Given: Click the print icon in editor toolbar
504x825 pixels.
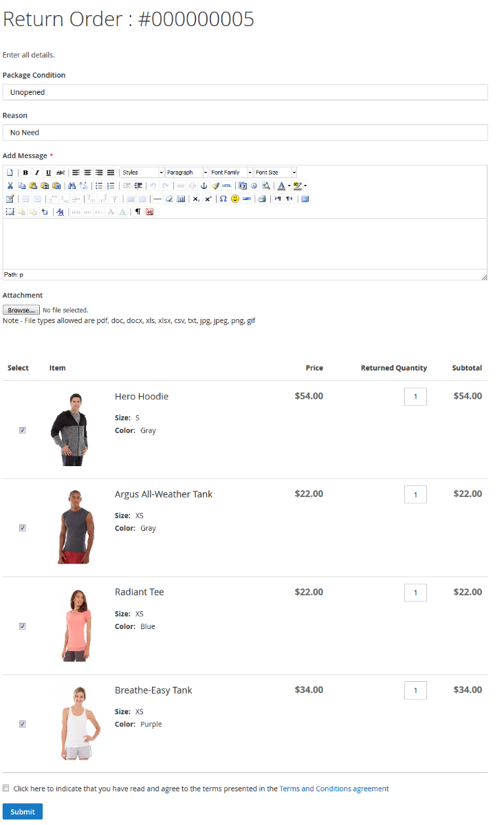Looking at the screenshot, I should (262, 199).
